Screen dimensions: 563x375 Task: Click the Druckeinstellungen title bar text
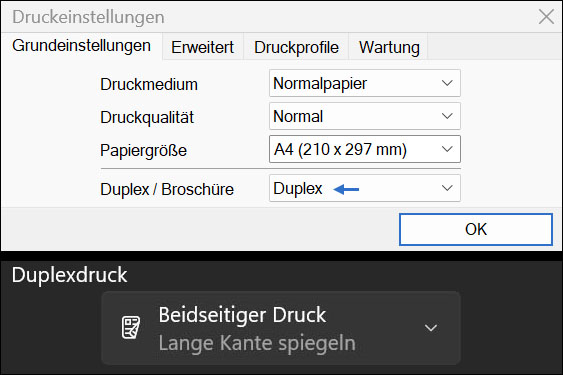(x=88, y=17)
